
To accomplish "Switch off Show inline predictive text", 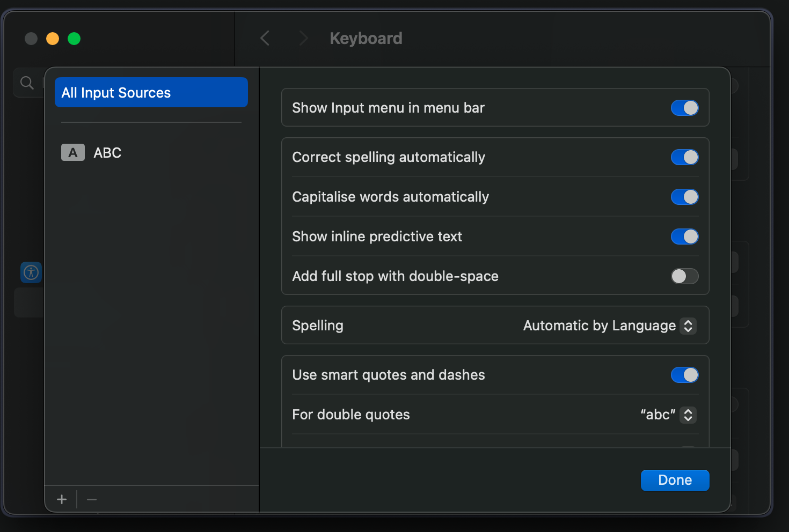I will tap(684, 237).
